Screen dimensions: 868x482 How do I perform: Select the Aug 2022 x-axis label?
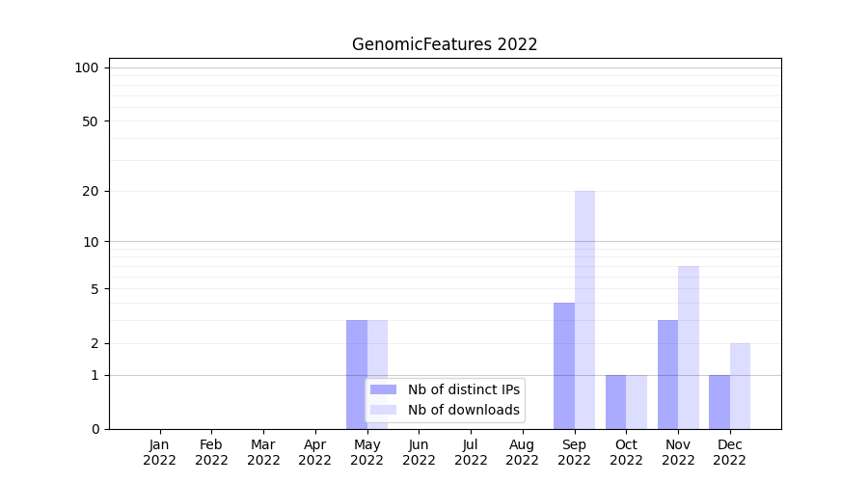tap(523, 452)
